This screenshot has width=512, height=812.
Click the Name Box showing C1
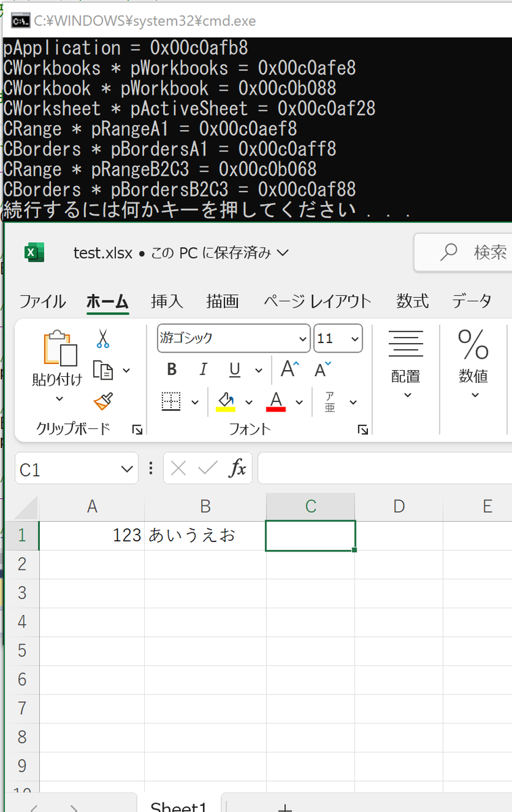[x=66, y=469]
